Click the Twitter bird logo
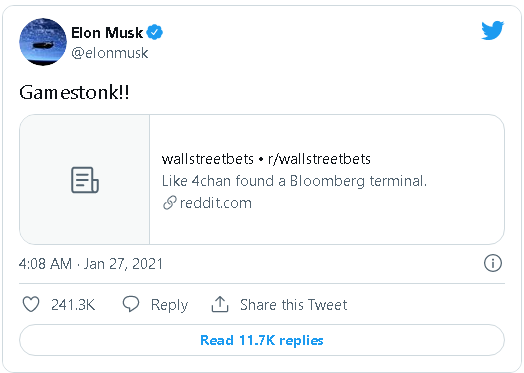Image resolution: width=524 pixels, height=373 pixels. pos(492,30)
